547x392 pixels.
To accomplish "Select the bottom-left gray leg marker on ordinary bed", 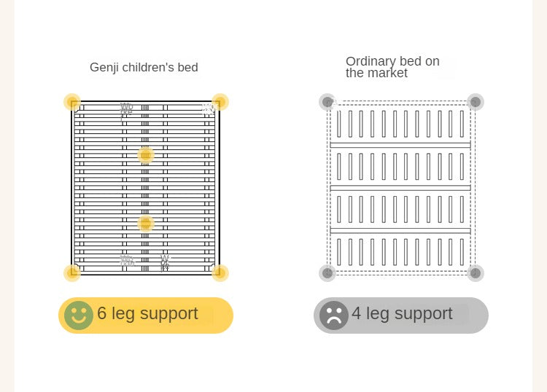I will point(327,273).
